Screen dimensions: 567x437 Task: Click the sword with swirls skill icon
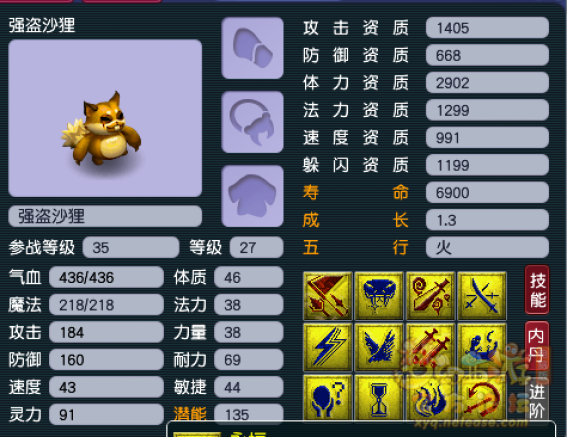[430, 296]
